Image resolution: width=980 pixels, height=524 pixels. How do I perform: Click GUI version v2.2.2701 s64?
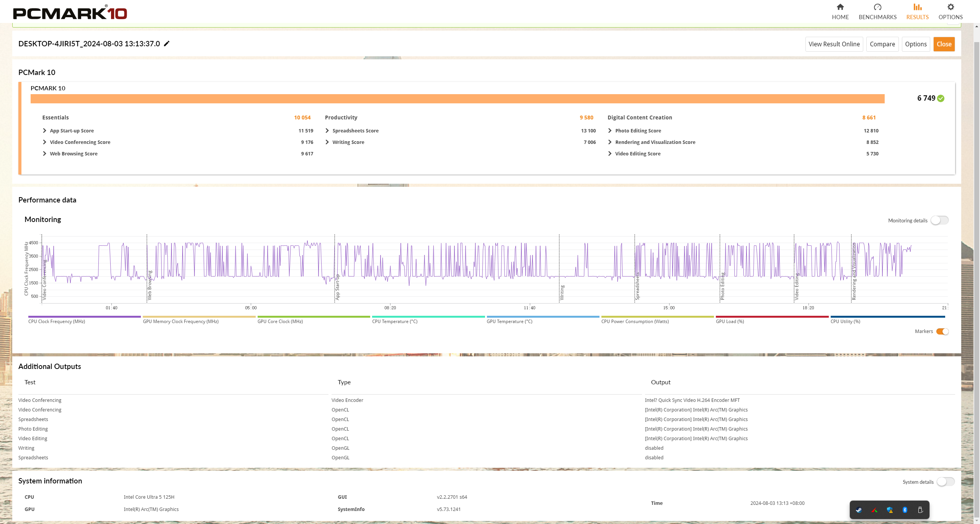click(x=452, y=497)
